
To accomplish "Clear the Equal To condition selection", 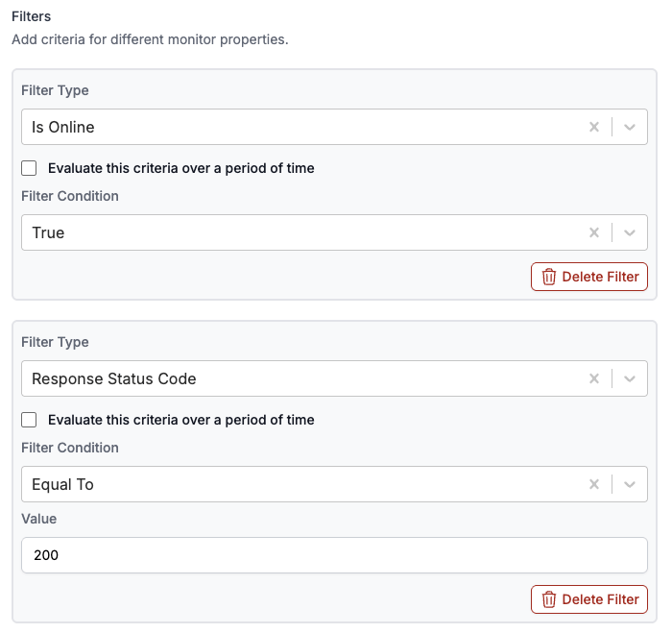I will click(594, 484).
